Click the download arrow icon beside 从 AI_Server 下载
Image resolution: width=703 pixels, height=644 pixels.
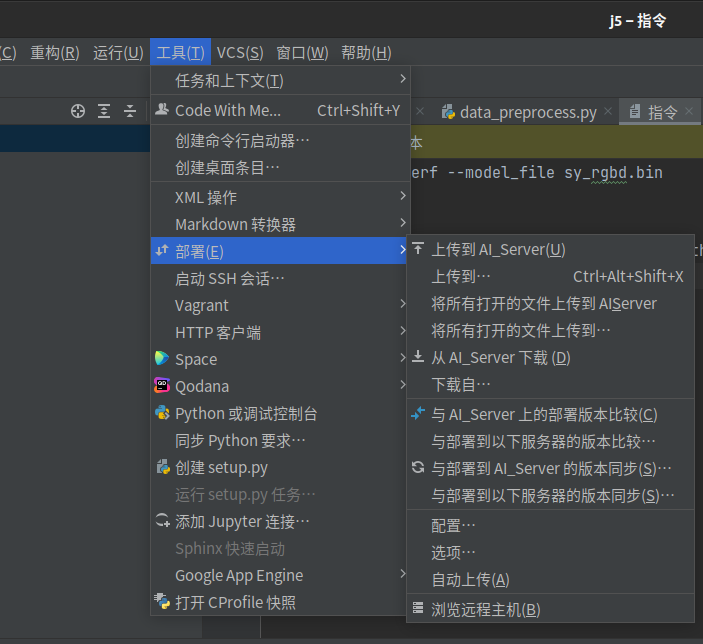pyautogui.click(x=418, y=357)
